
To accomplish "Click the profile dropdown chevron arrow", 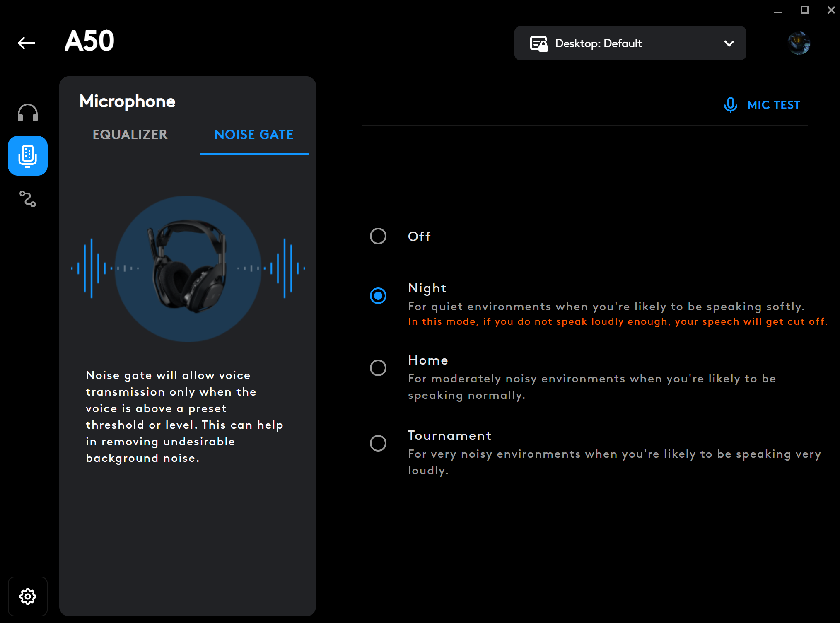I will pos(729,43).
